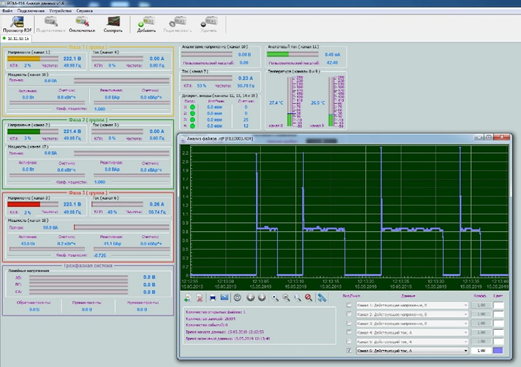Enable checkbox for Канал 2 voltage

(x=349, y=314)
